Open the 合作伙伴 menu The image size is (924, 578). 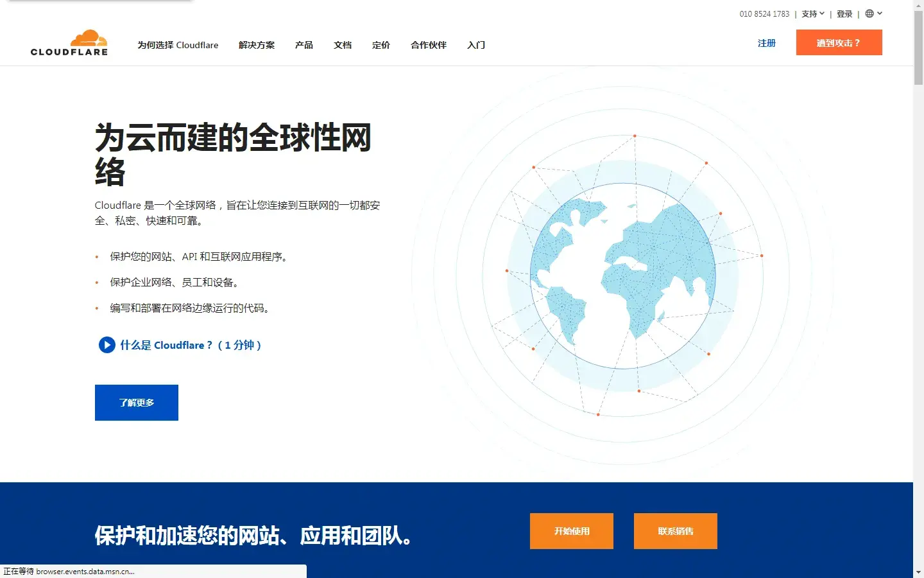(429, 45)
